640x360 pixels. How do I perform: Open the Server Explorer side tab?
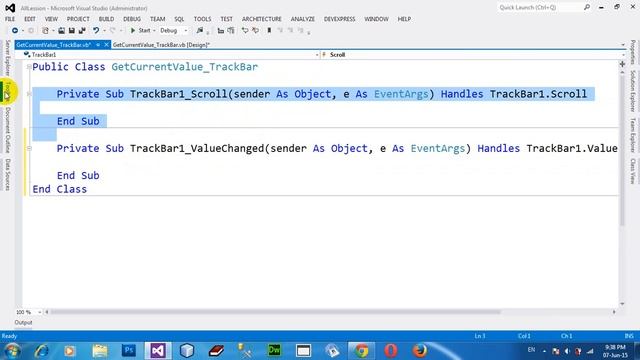click(x=7, y=58)
